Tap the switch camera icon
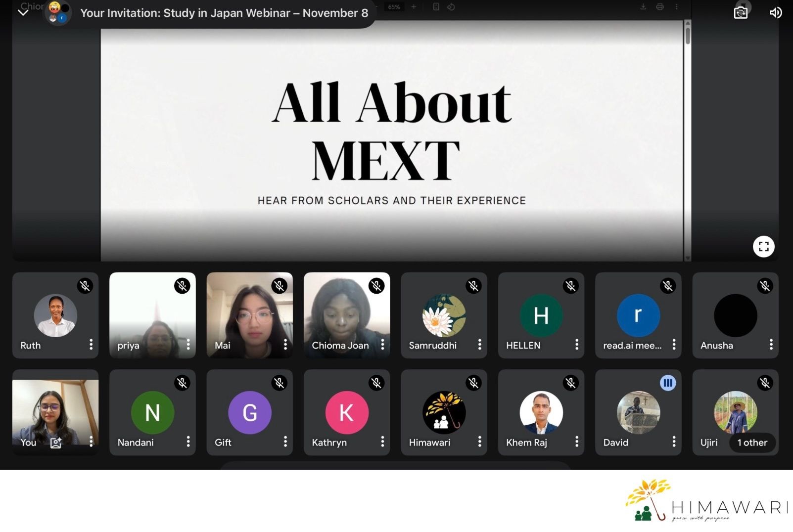The width and height of the screenshot is (793, 532). coord(740,13)
